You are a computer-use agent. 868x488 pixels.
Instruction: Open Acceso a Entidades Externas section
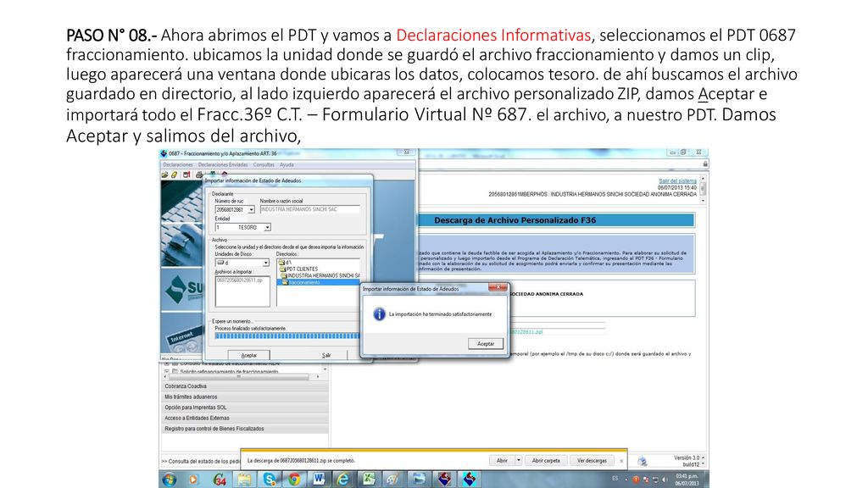(245, 419)
